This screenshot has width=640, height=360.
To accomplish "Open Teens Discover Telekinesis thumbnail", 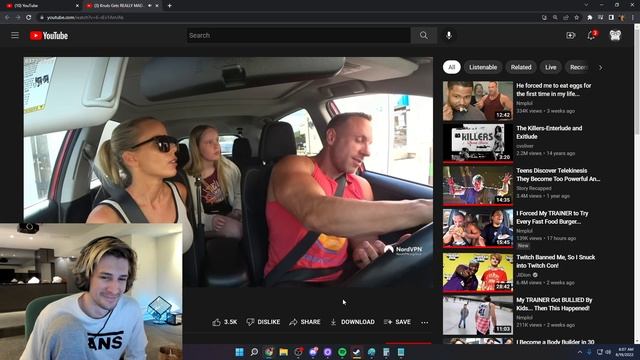I will click(x=478, y=185).
